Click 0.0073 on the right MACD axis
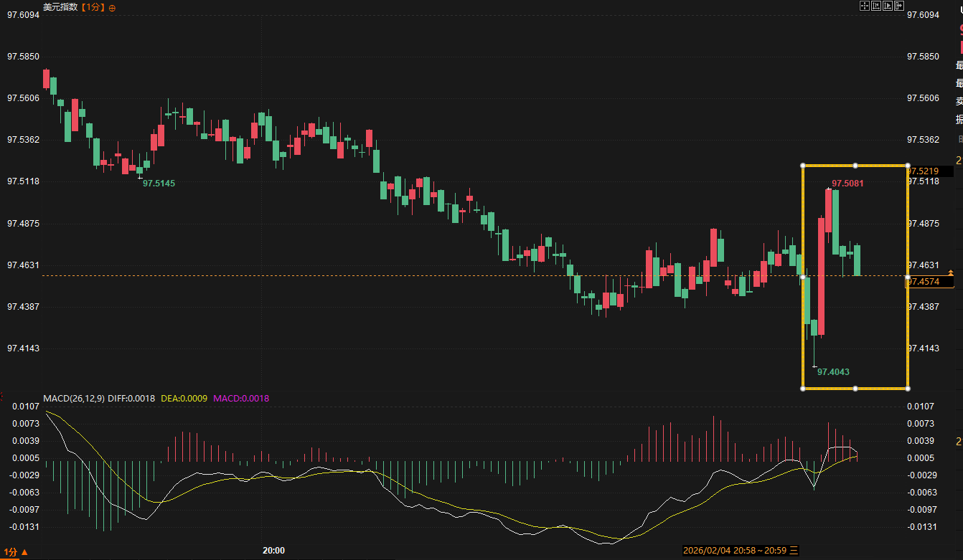 [921, 423]
